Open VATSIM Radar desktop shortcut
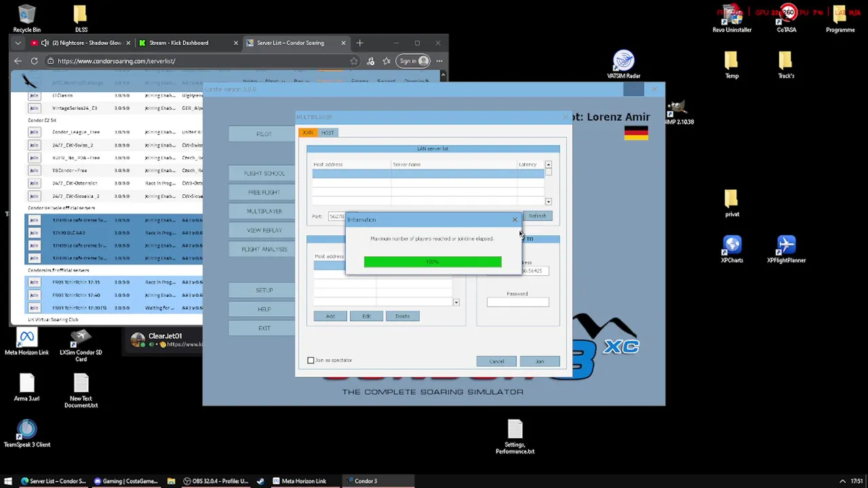Viewport: 868px width, 488px height. point(623,65)
